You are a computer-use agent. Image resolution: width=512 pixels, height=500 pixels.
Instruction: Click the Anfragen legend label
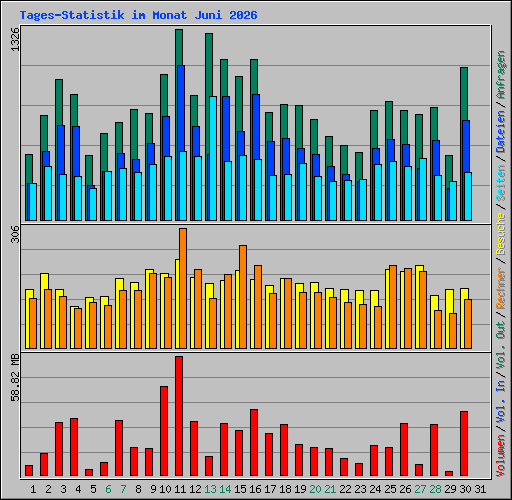tap(501, 74)
